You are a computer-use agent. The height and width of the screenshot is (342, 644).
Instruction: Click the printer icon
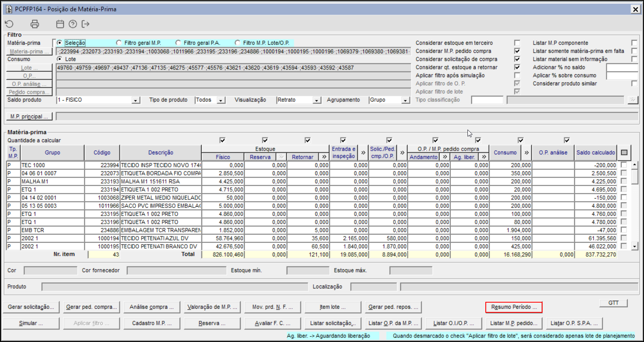coord(35,24)
